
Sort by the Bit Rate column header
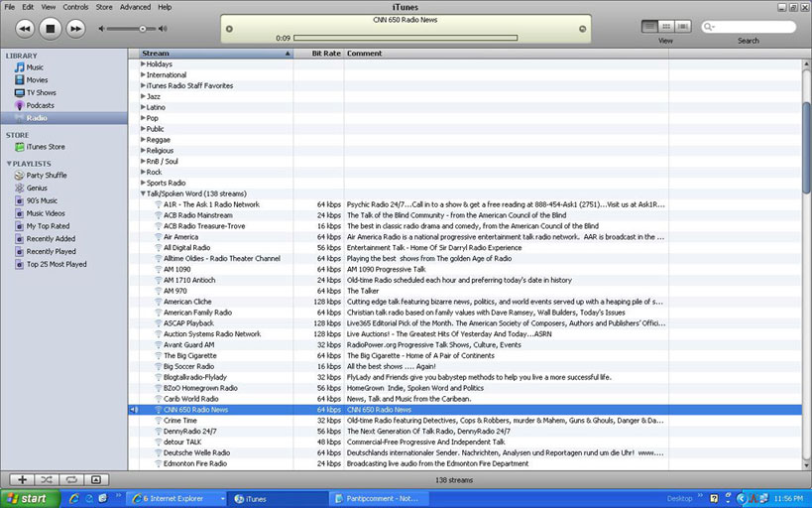click(318, 54)
